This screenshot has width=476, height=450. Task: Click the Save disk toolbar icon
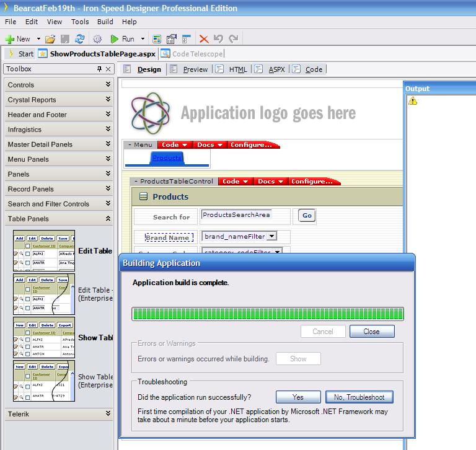coord(65,39)
